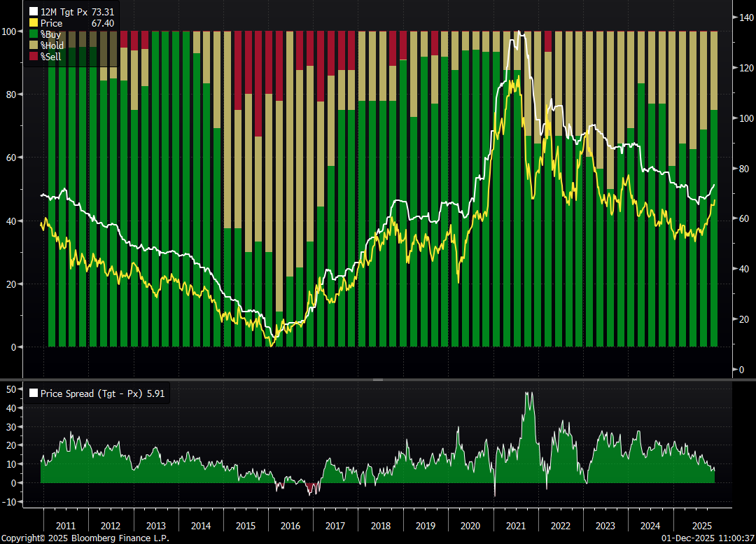The image size is (756, 544).
Task: Select the Price Spread (Tgt - Px) label
Action: click(x=92, y=393)
